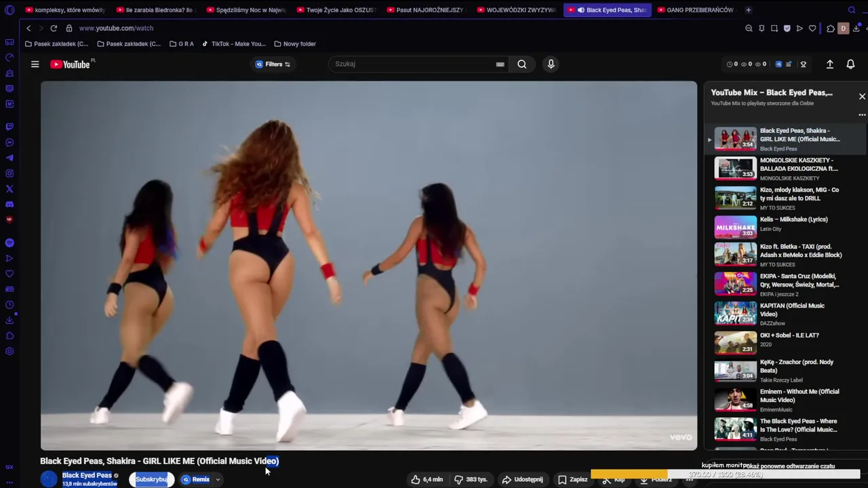This screenshot has width=868, height=488.
Task: Open Messenger in the sidebar
Action: tap(9, 142)
